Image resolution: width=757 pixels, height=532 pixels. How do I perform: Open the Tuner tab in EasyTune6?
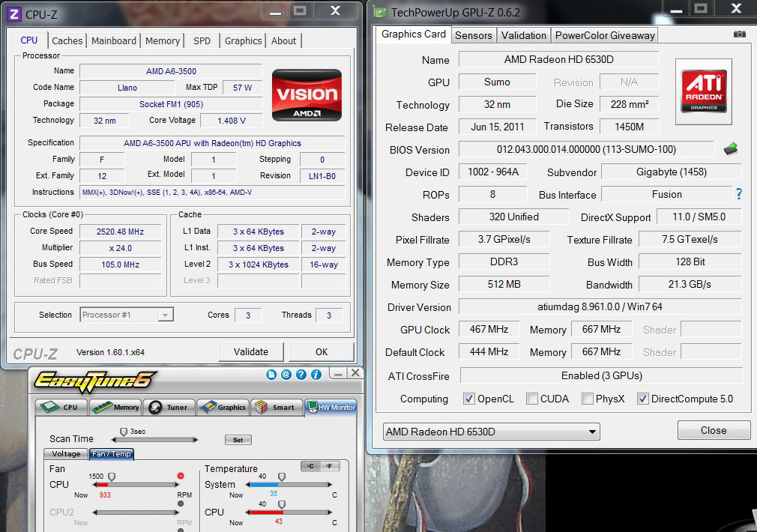tap(170, 408)
